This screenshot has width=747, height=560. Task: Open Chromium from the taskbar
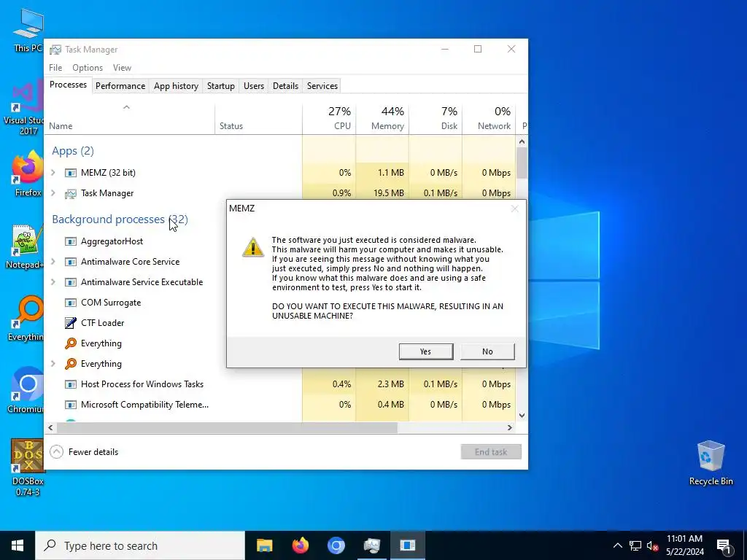pos(336,545)
